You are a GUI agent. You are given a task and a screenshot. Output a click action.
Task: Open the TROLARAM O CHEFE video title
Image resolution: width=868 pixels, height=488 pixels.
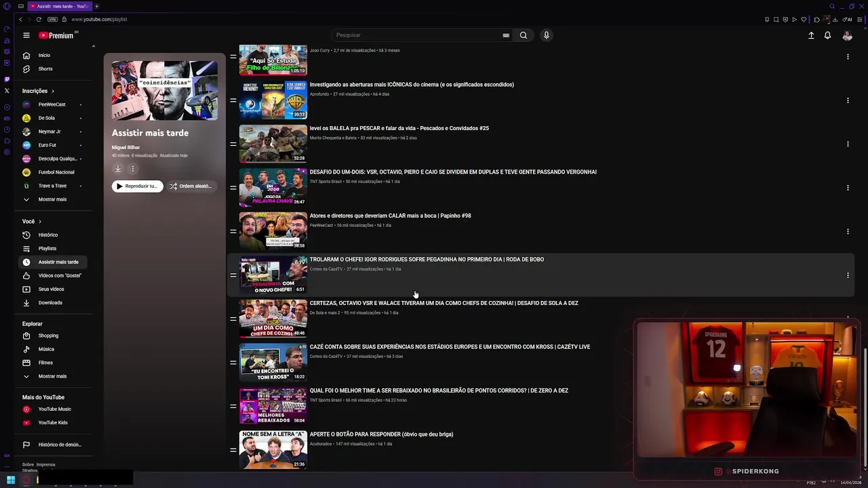[x=427, y=260]
